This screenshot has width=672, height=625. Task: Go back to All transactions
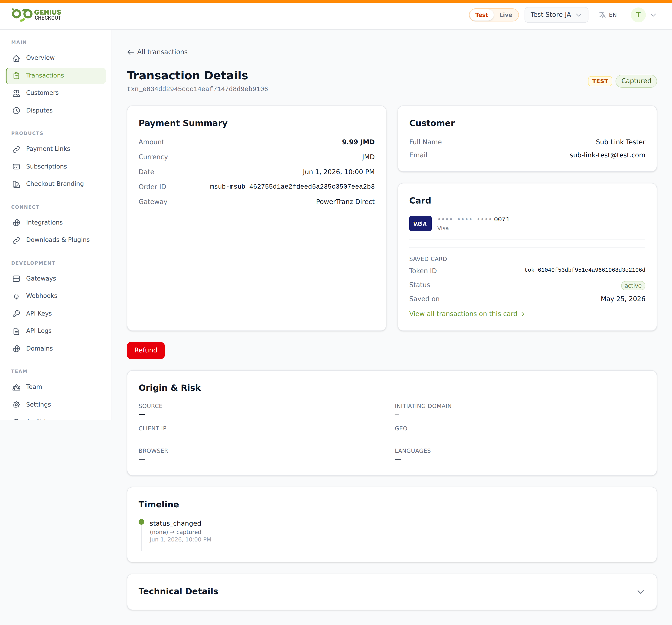(x=157, y=52)
